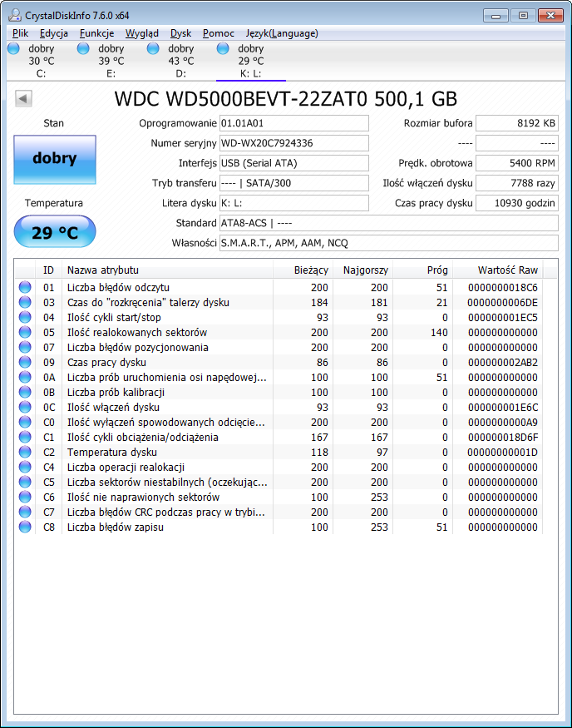Click status orb for attribute 05 reallocated sectors
The image size is (572, 728).
click(x=25, y=333)
